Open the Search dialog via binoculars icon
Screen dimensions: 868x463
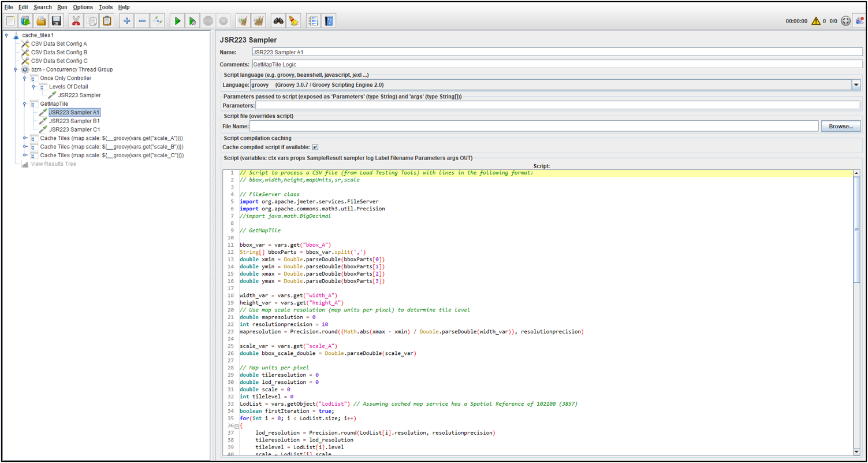tap(278, 20)
